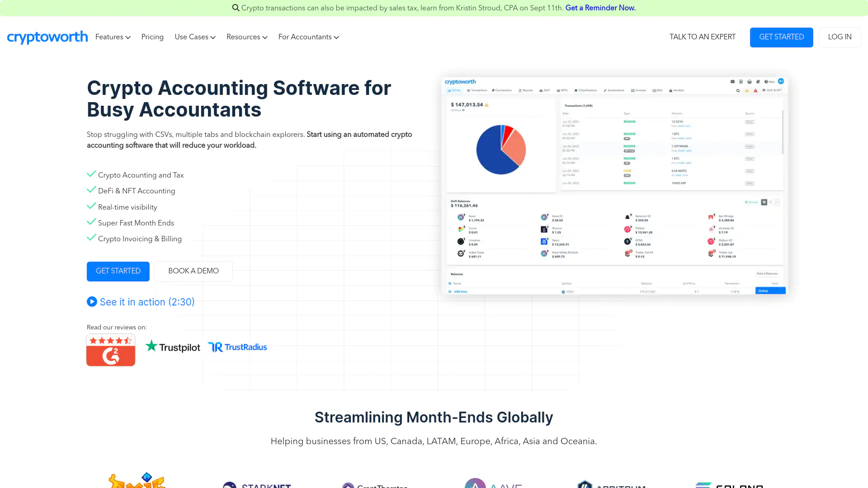Expand the Use Cases dropdown
This screenshot has width=868, height=488.
195,37
